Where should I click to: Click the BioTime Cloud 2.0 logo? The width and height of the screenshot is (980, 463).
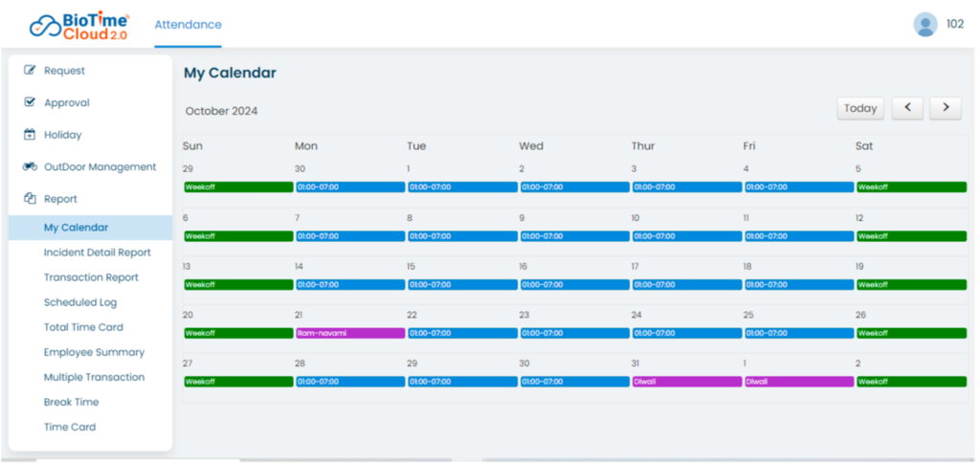78,25
